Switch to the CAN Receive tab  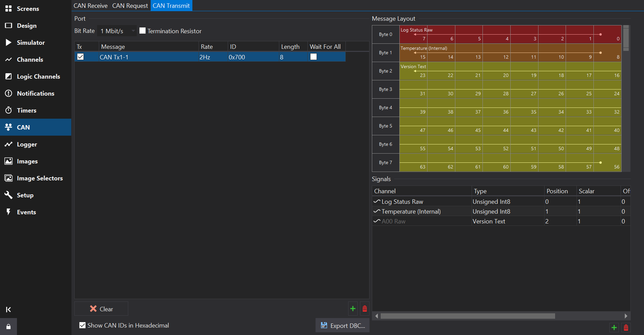[90, 6]
